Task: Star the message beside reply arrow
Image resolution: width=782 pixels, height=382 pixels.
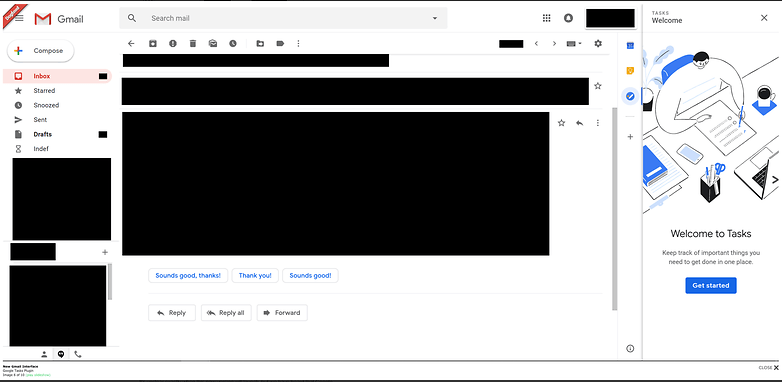Action: click(x=561, y=123)
